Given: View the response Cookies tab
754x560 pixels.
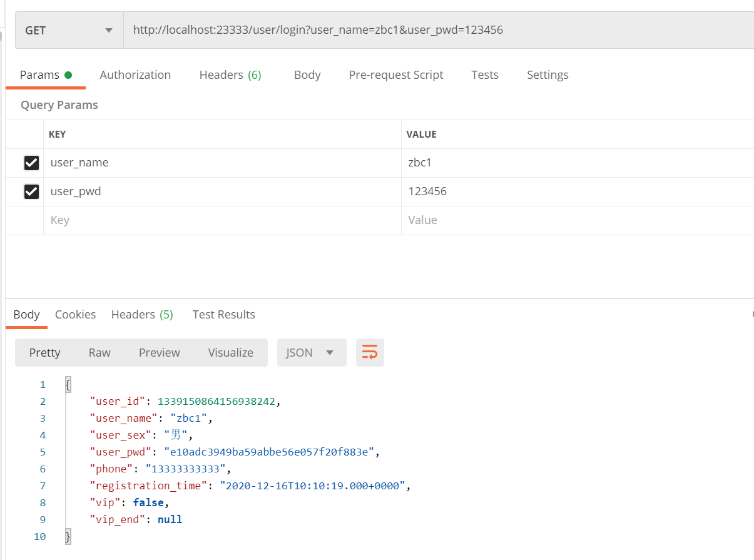Looking at the screenshot, I should tap(75, 315).
